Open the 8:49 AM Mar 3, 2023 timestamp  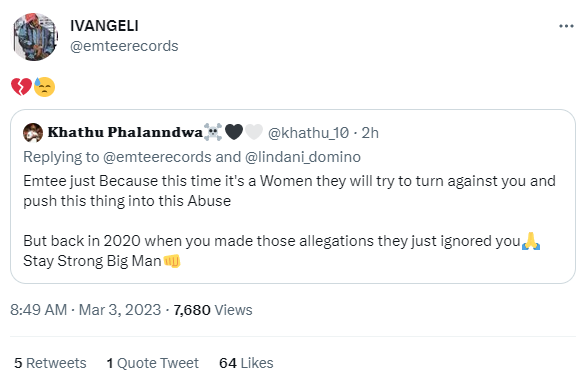click(86, 310)
